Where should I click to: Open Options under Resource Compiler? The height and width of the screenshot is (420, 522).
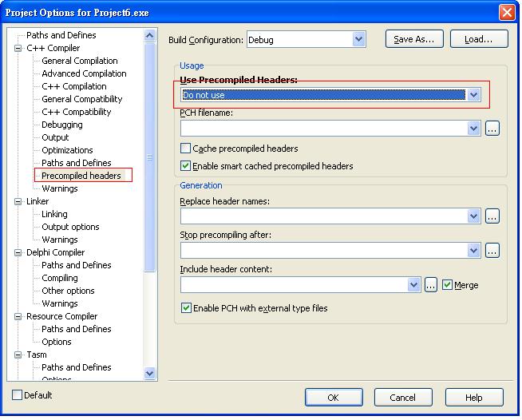56,342
